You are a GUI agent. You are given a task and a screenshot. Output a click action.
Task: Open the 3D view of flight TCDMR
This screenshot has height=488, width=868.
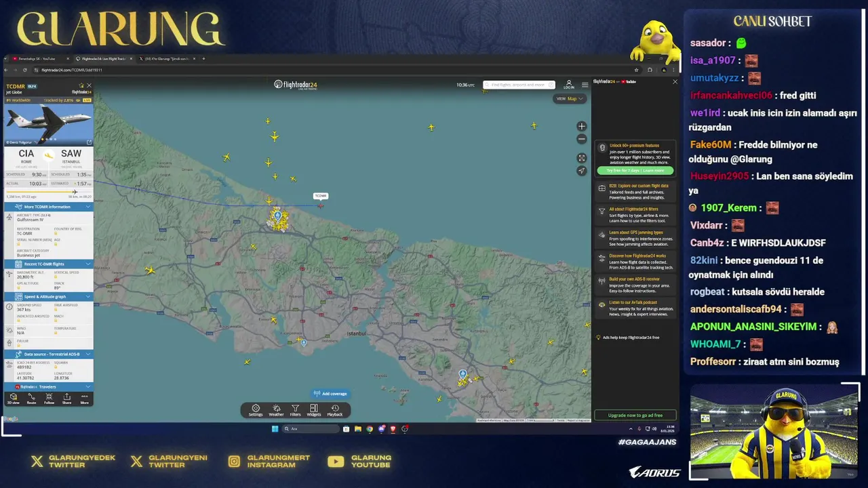point(13,399)
